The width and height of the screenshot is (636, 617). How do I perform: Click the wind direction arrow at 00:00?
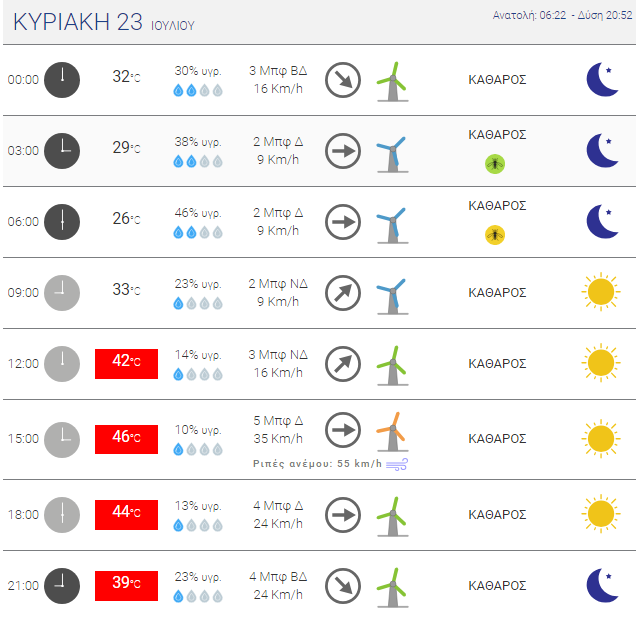(343, 80)
